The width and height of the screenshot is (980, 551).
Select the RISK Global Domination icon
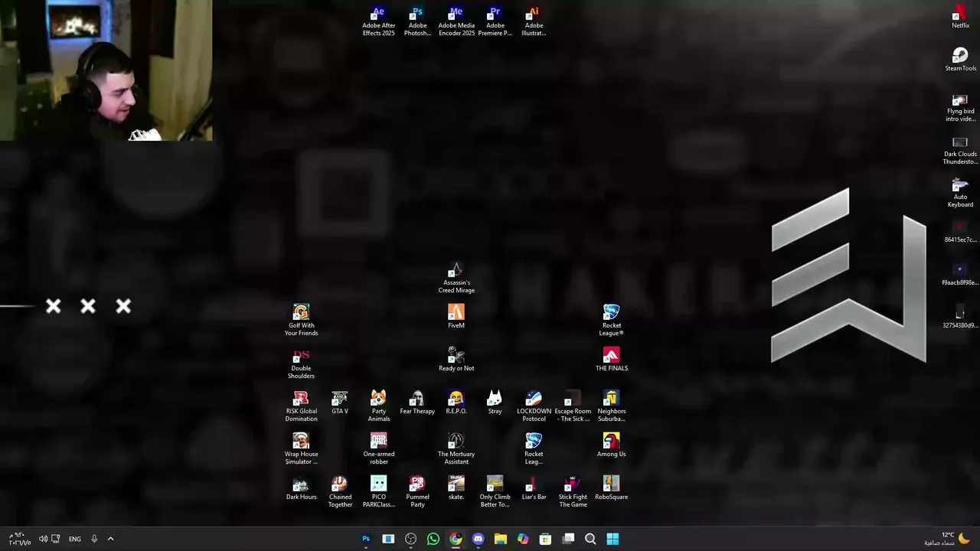(301, 407)
